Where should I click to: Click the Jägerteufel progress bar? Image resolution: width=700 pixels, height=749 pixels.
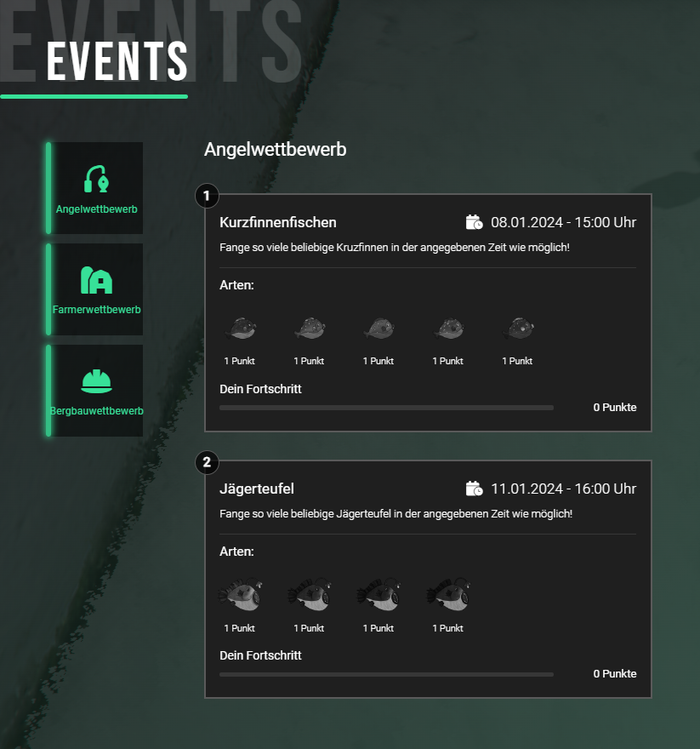pyautogui.click(x=386, y=674)
